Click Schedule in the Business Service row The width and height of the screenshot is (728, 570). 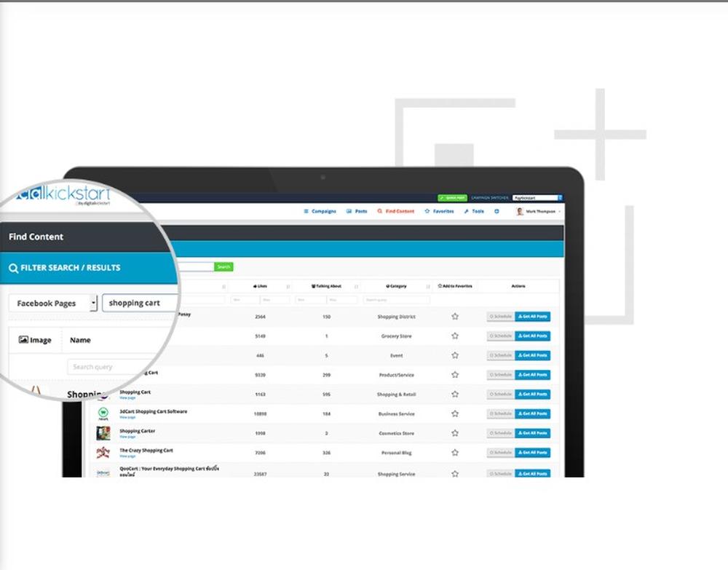pos(501,413)
